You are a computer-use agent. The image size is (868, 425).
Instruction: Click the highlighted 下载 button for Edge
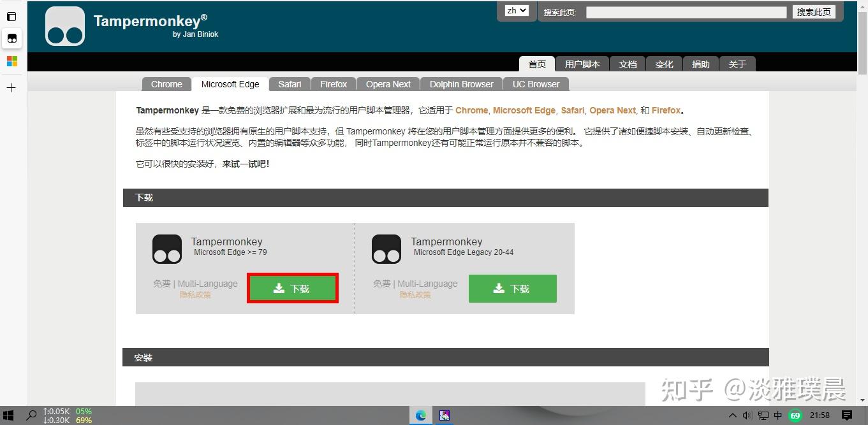(x=292, y=288)
